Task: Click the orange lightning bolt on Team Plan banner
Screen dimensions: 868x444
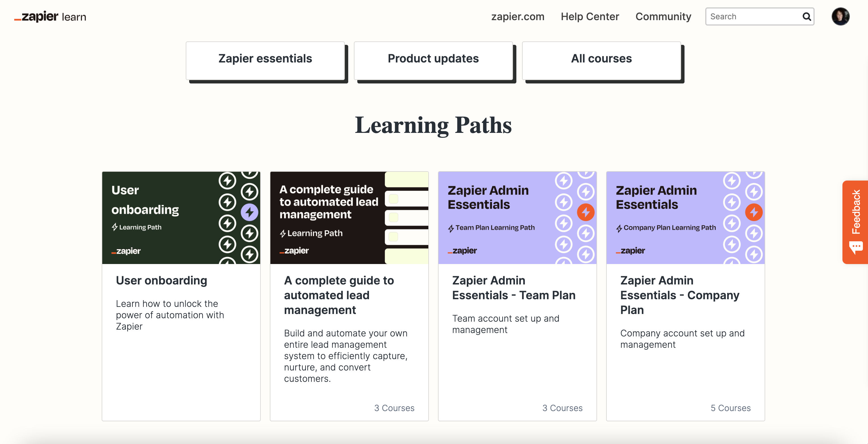Action: coord(586,212)
